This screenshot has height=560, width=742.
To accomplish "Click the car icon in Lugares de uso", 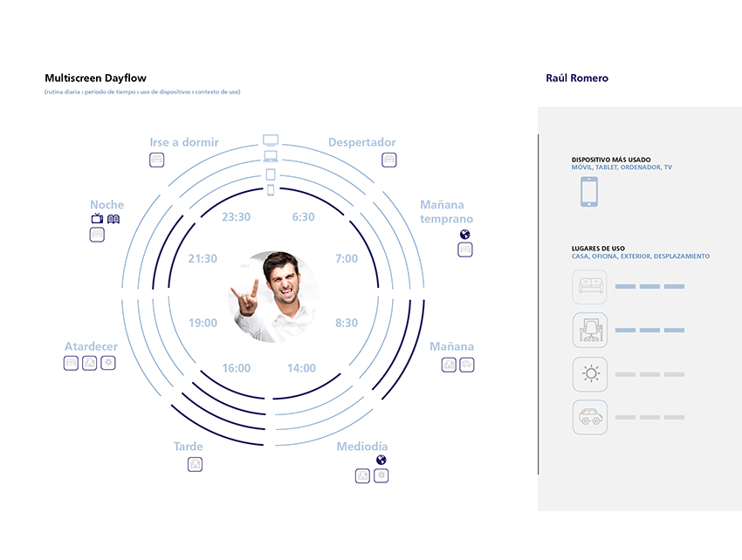I will coord(590,418).
